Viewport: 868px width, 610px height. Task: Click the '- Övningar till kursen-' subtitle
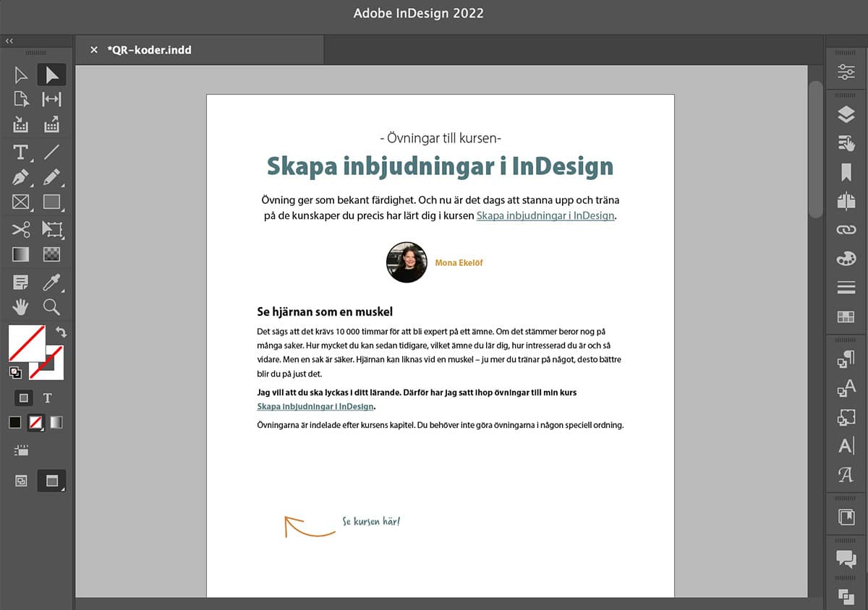(441, 138)
